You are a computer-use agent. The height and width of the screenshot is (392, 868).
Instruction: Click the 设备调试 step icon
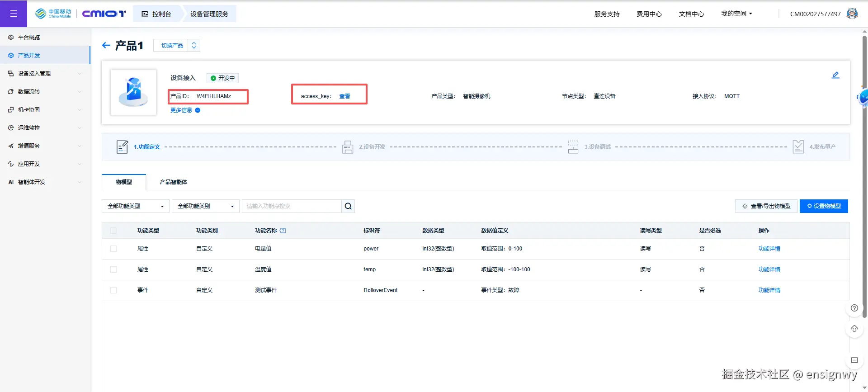tap(573, 147)
